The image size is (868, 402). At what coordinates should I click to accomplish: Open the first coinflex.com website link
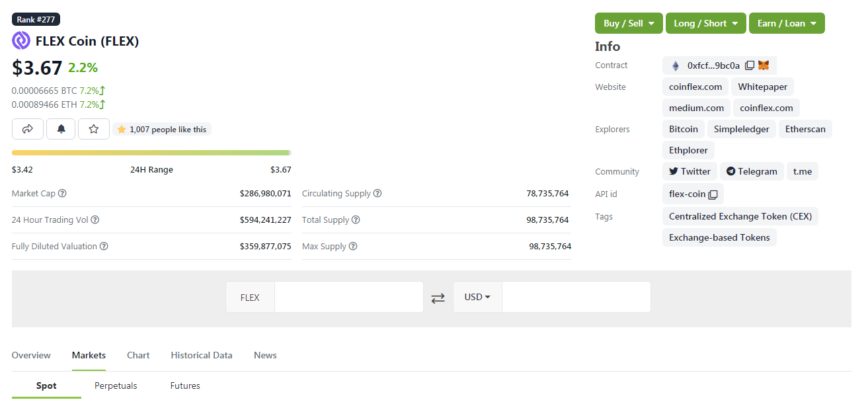pos(695,87)
